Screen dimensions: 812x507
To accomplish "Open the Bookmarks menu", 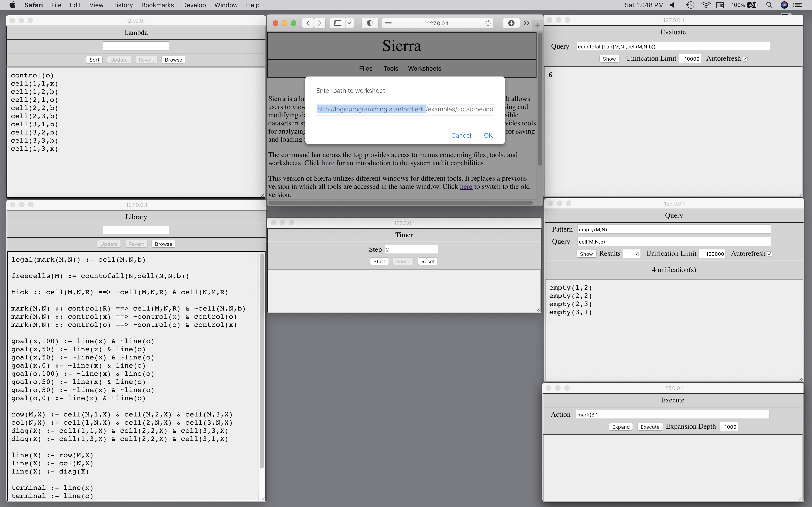I will point(157,5).
